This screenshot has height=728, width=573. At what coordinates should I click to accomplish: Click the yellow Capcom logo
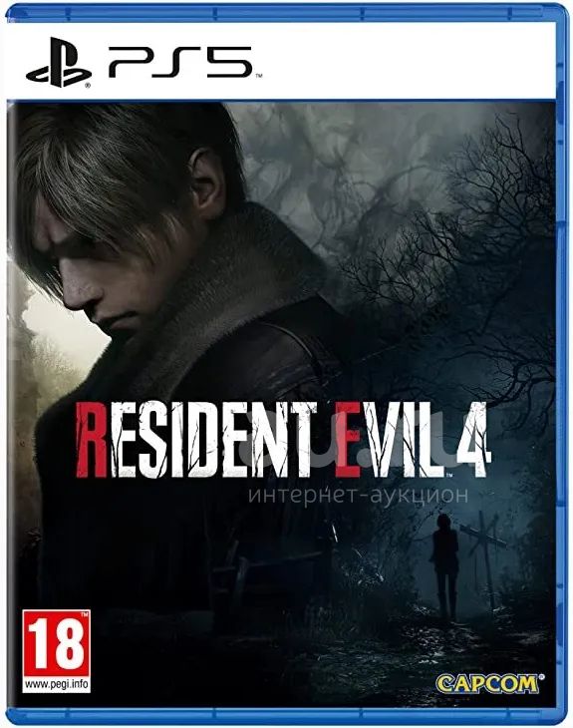(488, 684)
